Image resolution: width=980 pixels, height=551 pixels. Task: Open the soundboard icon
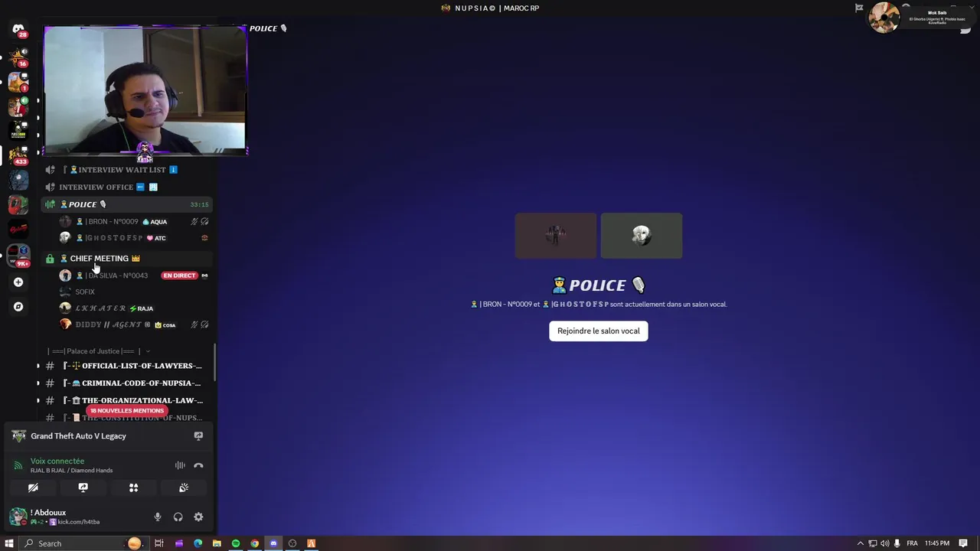coord(184,487)
